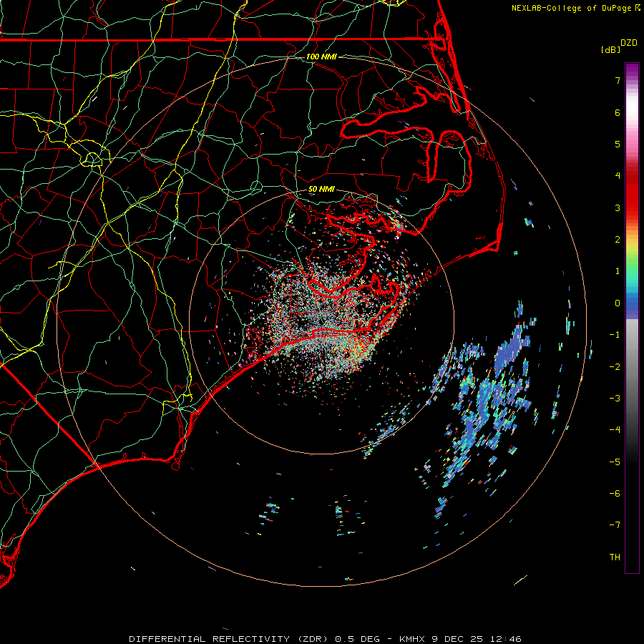The height and width of the screenshot is (644, 644).
Task: Click the DIFFERENTIAL REFLECTIVITY (ZDR) caption text
Action: pos(228,639)
